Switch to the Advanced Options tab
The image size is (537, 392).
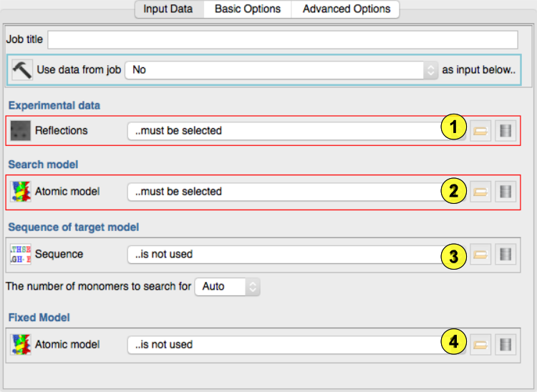click(346, 9)
